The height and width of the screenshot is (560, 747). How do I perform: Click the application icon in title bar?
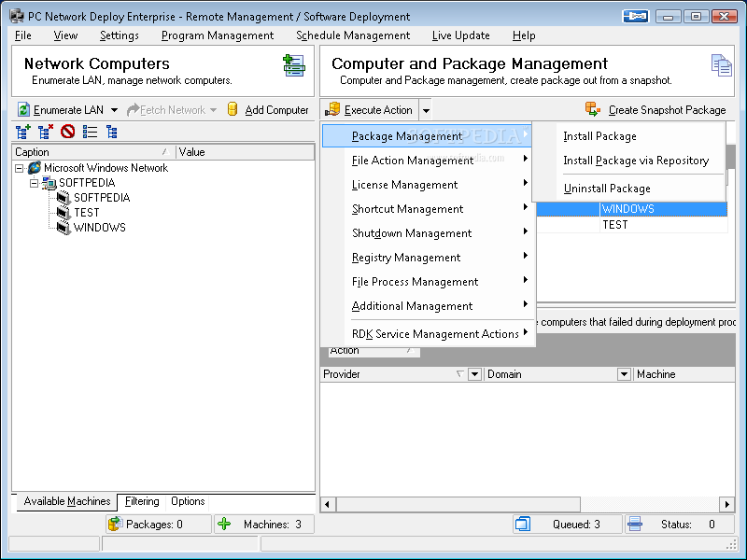pos(17,16)
